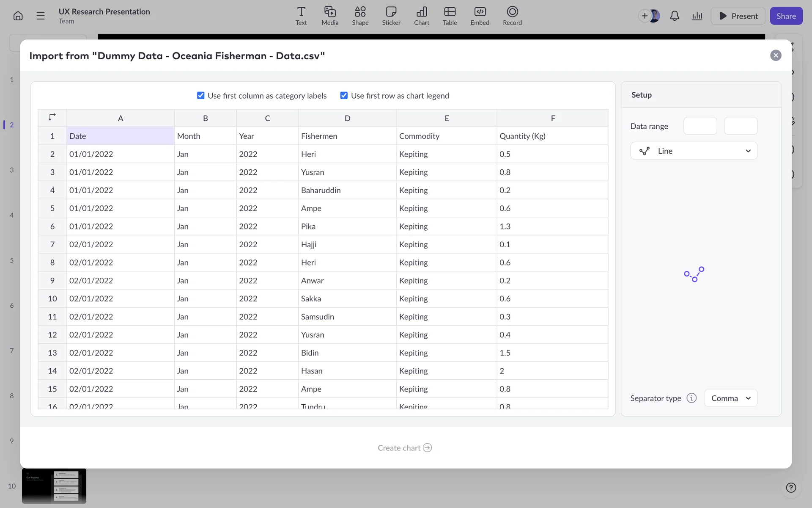Uncheck Use first row as chart legend
Screen dimensions: 812x508
click(344, 96)
